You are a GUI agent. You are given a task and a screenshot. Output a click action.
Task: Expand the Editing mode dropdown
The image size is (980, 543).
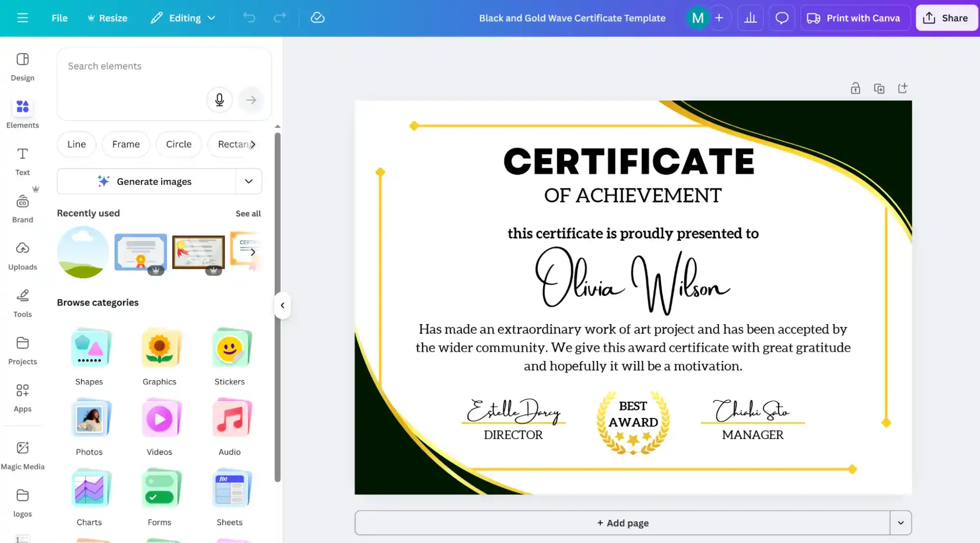[183, 18]
